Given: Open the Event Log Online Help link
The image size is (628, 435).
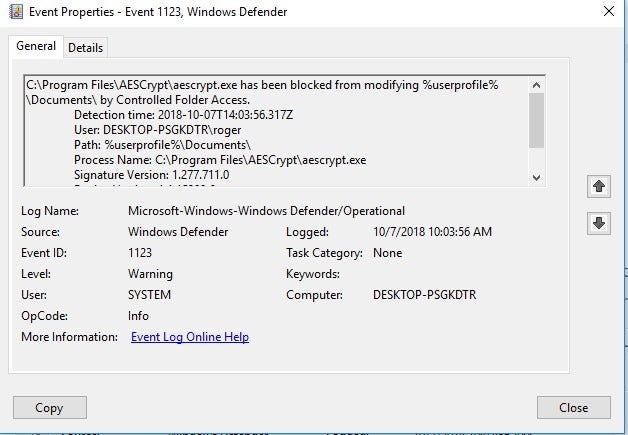Looking at the screenshot, I should 190,337.
